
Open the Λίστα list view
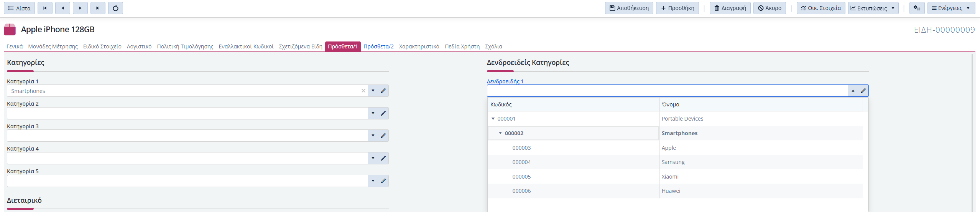(x=20, y=8)
